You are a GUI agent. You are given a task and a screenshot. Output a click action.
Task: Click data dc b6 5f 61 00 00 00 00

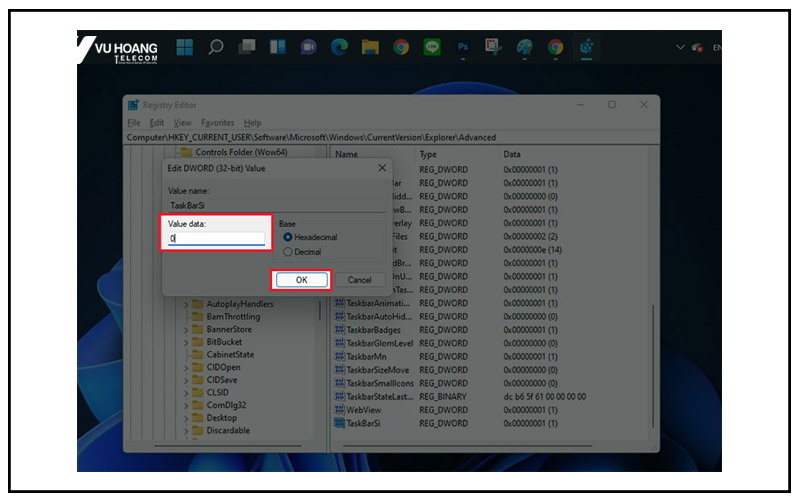point(544,396)
